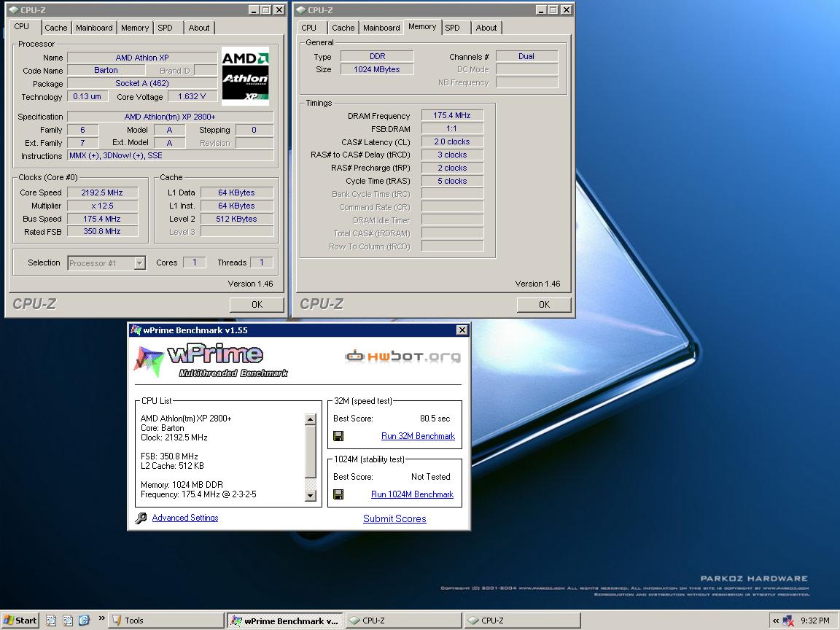This screenshot has width=840, height=630.
Task: Click the memory Size value 1024 MBytes
Action: pyautogui.click(x=376, y=69)
